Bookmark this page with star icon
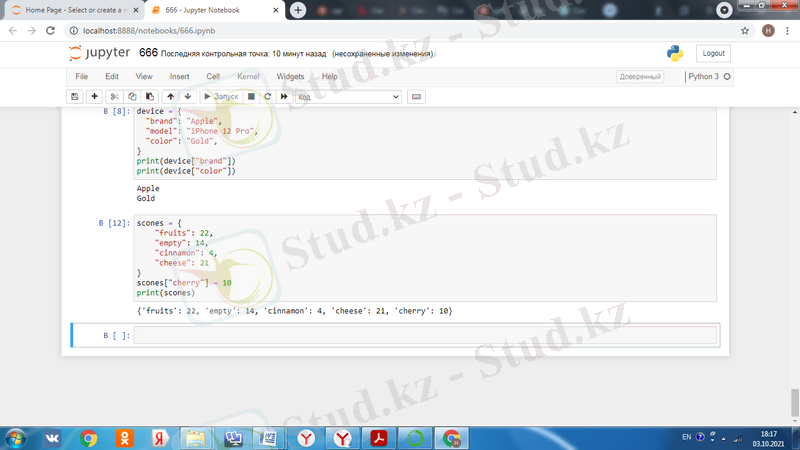Screen dimensions: 800x450 coord(744,31)
